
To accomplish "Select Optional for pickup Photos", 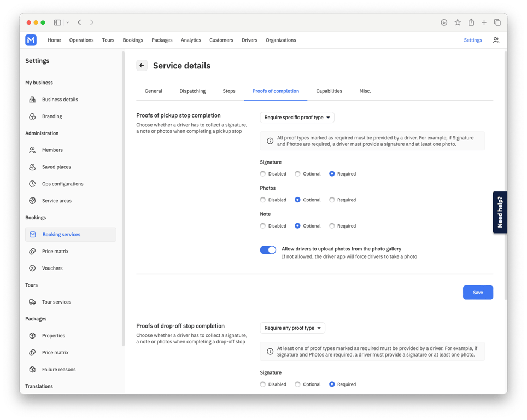I will [297, 200].
